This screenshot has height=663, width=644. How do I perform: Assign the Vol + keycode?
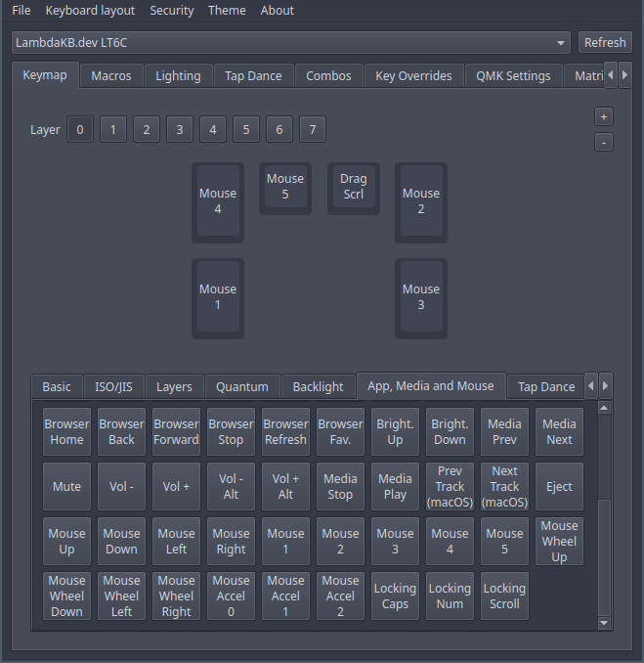[176, 487]
